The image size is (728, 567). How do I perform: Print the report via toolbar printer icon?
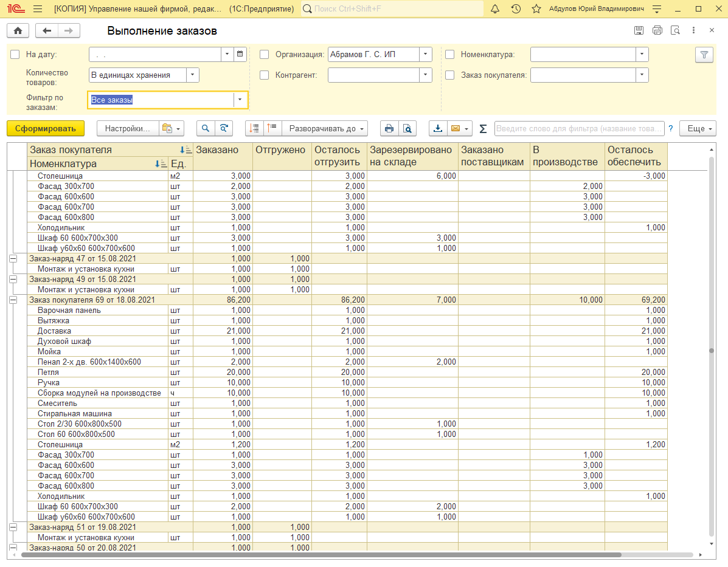pyautogui.click(x=389, y=128)
